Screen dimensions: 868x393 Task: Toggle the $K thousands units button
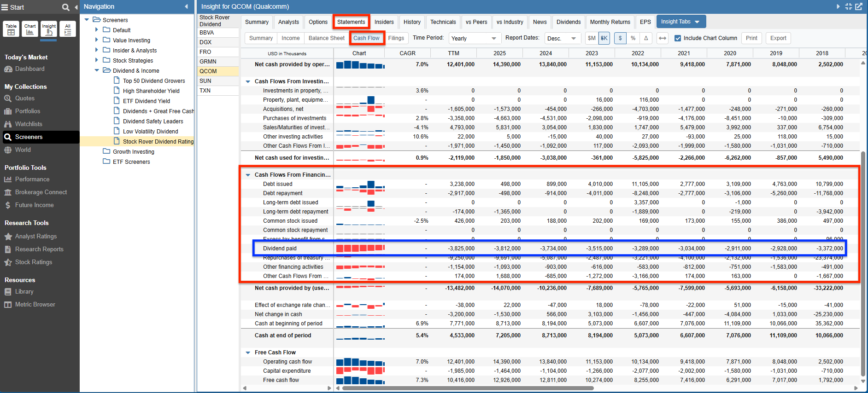tap(604, 38)
